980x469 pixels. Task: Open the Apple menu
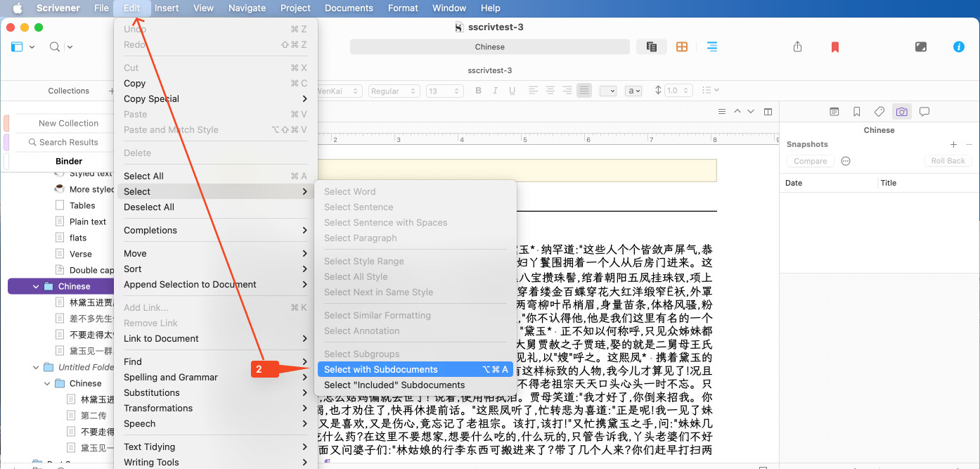coord(18,8)
